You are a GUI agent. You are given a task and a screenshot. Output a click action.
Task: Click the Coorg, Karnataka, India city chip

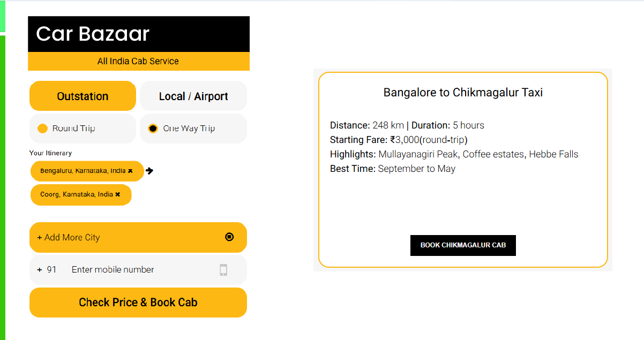point(76,194)
